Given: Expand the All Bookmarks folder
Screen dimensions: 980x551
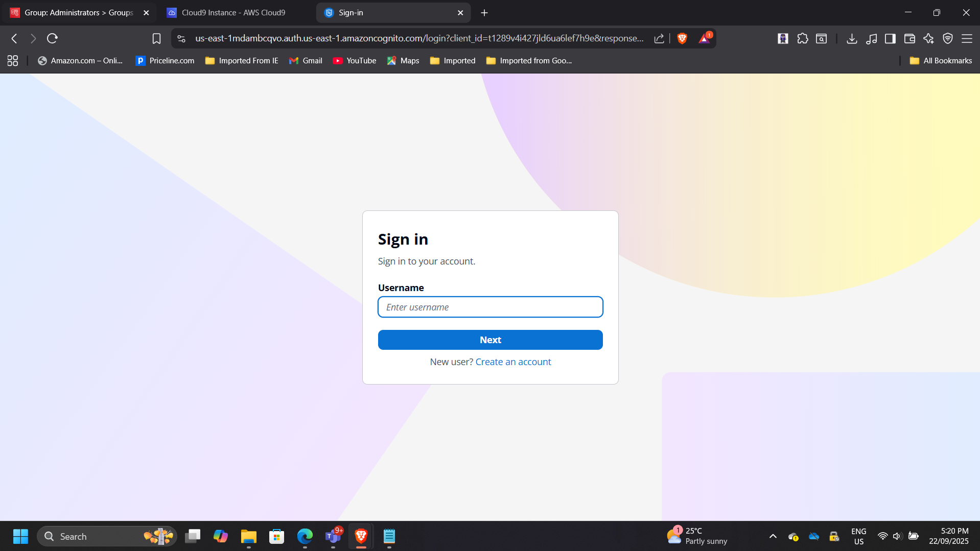Looking at the screenshot, I should click(941, 61).
